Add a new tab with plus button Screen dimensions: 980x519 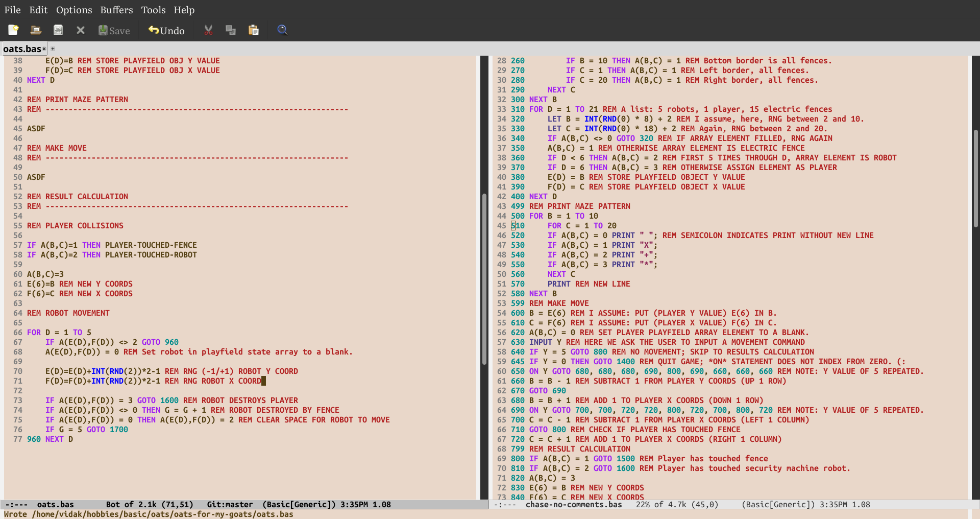[53, 49]
